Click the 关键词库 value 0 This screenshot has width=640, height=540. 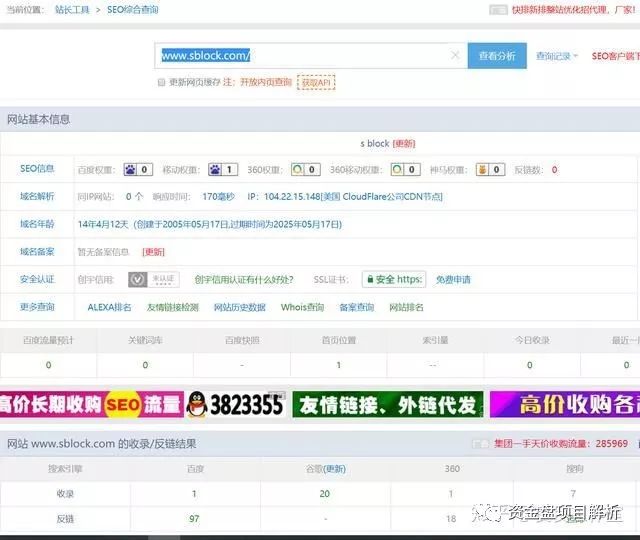(x=145, y=365)
